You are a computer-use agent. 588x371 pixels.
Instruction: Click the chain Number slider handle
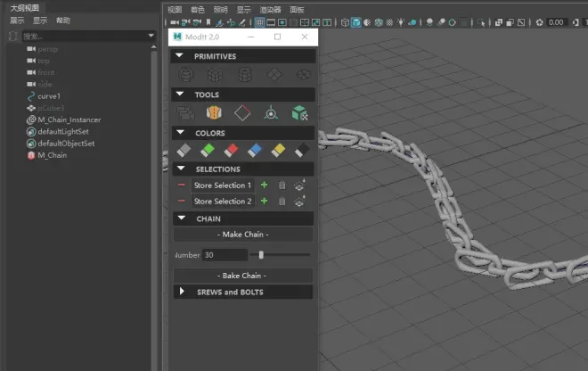click(261, 255)
